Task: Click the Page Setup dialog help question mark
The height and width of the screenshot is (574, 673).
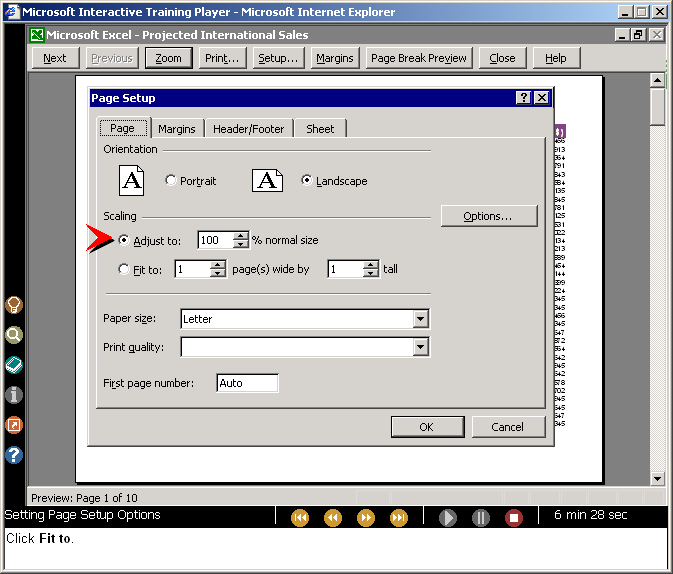Action: pos(523,98)
